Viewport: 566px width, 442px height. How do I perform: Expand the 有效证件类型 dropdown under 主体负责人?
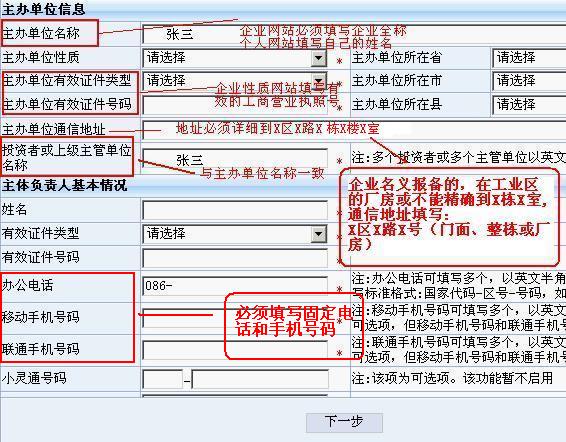tap(319, 234)
